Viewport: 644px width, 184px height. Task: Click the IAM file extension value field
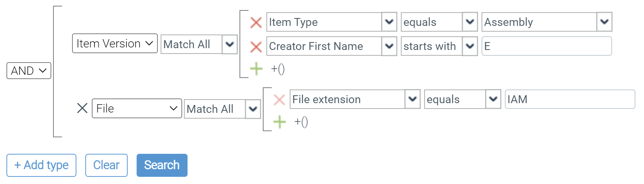coord(570,100)
